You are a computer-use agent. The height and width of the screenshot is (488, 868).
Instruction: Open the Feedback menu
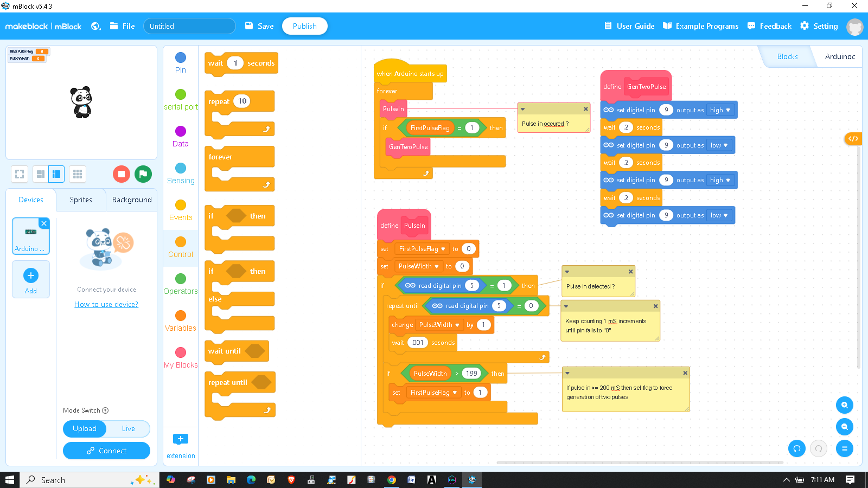click(769, 26)
